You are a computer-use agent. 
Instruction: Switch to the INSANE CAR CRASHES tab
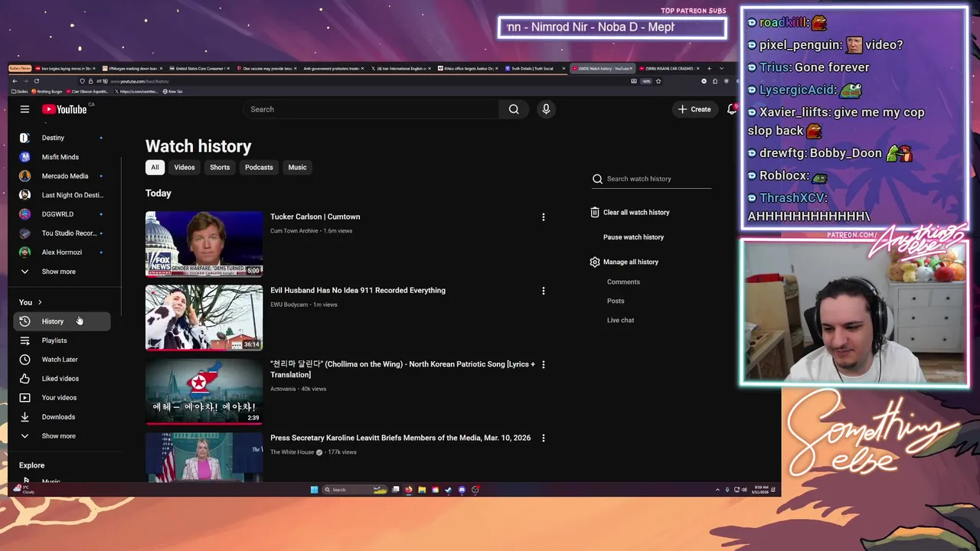tap(669, 68)
